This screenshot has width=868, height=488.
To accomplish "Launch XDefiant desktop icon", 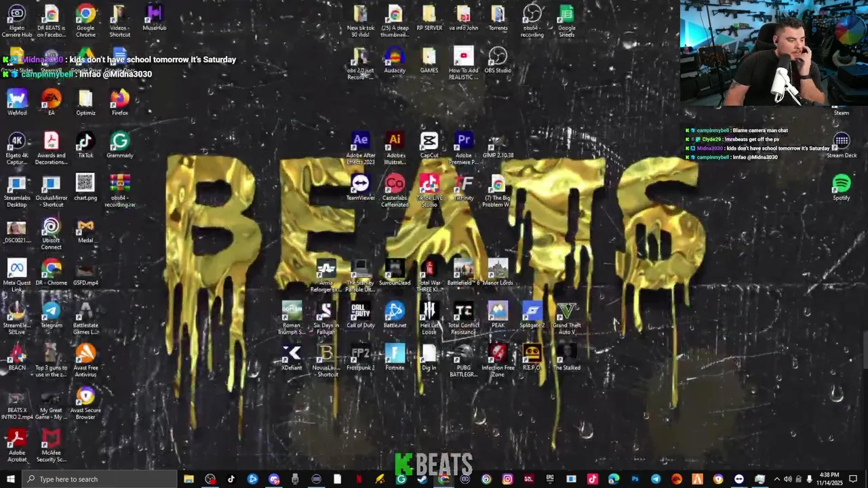I will (x=292, y=358).
